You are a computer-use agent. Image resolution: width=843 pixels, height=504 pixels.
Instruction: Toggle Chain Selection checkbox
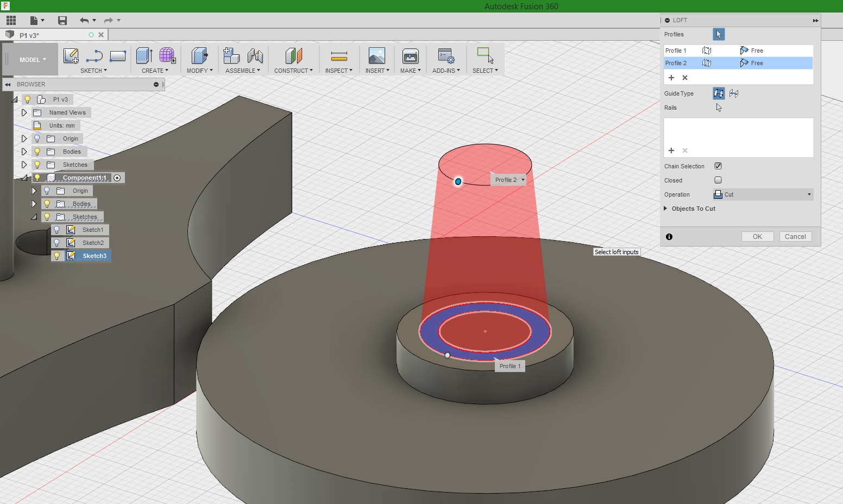point(718,166)
